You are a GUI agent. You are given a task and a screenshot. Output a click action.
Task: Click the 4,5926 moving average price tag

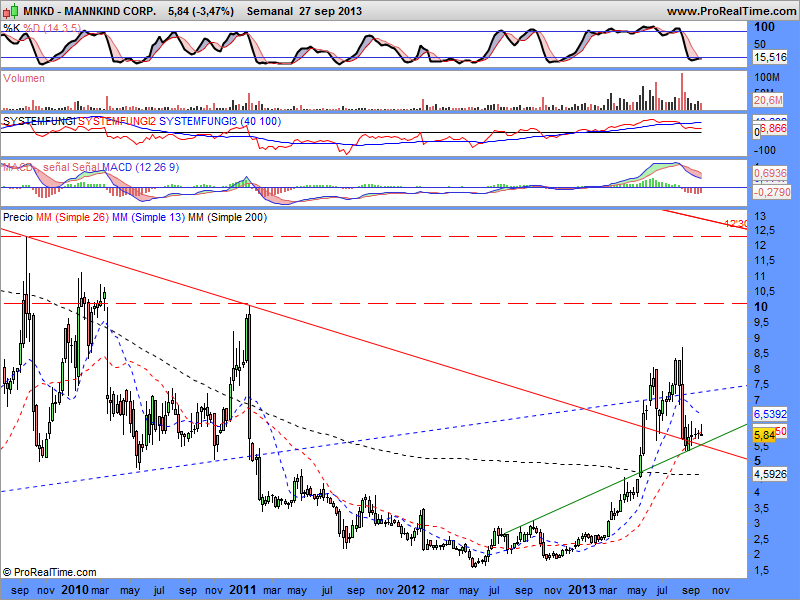(x=770, y=474)
